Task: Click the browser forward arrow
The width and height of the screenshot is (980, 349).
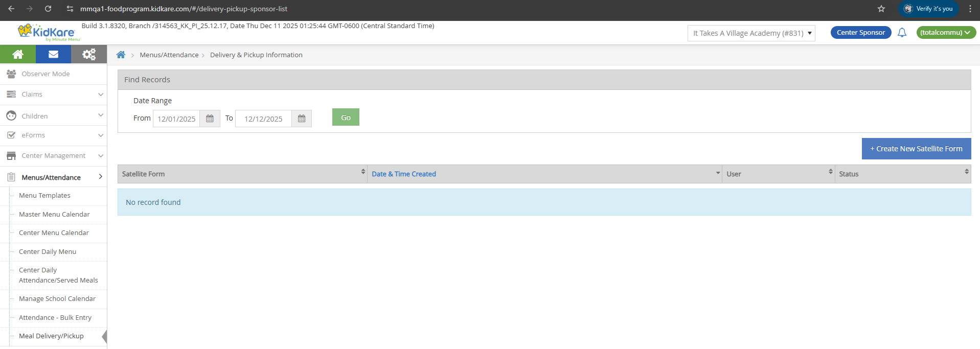Action: 30,9
